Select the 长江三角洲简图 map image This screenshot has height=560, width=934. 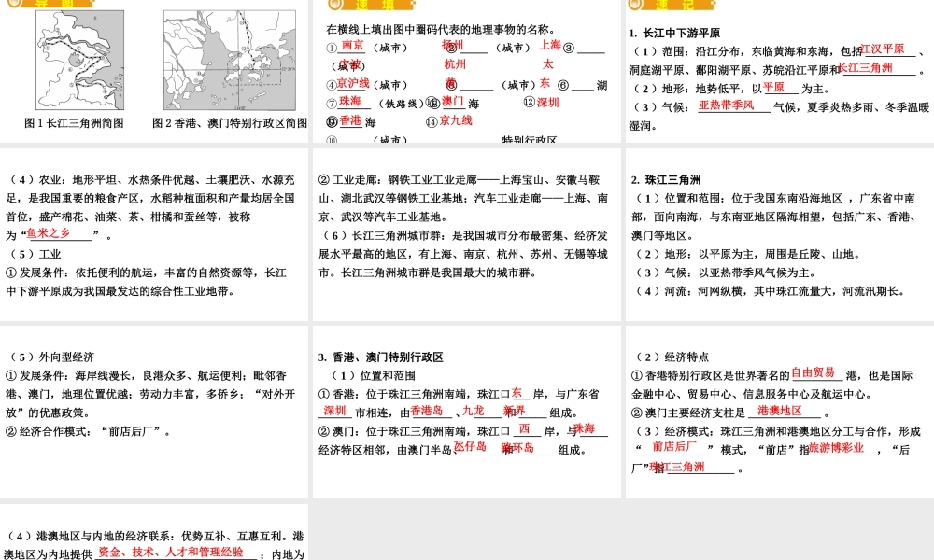click(79, 60)
